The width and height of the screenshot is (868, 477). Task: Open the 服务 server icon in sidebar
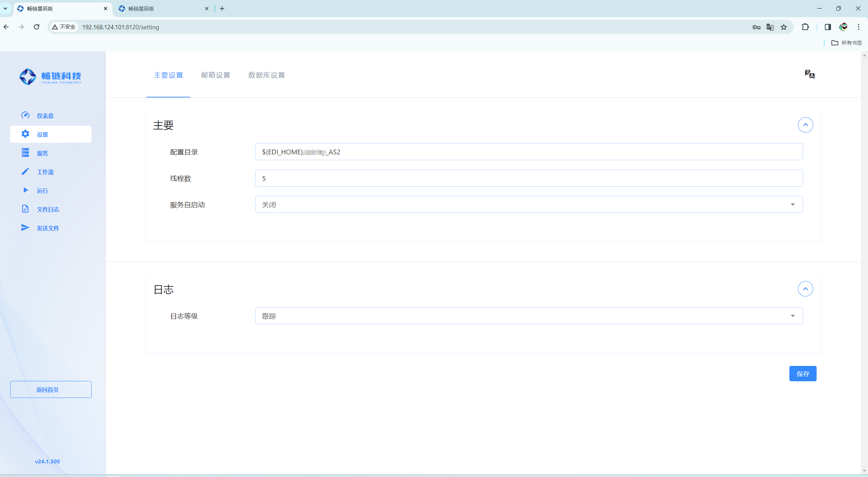click(25, 153)
